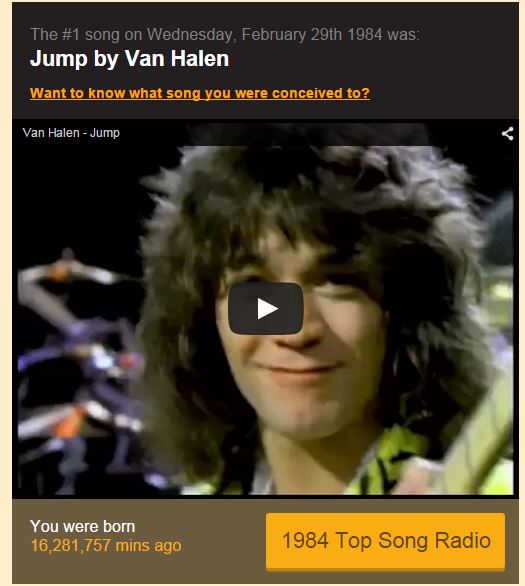Click the 'You were born' label
This screenshot has width=525, height=586.
coord(82,526)
